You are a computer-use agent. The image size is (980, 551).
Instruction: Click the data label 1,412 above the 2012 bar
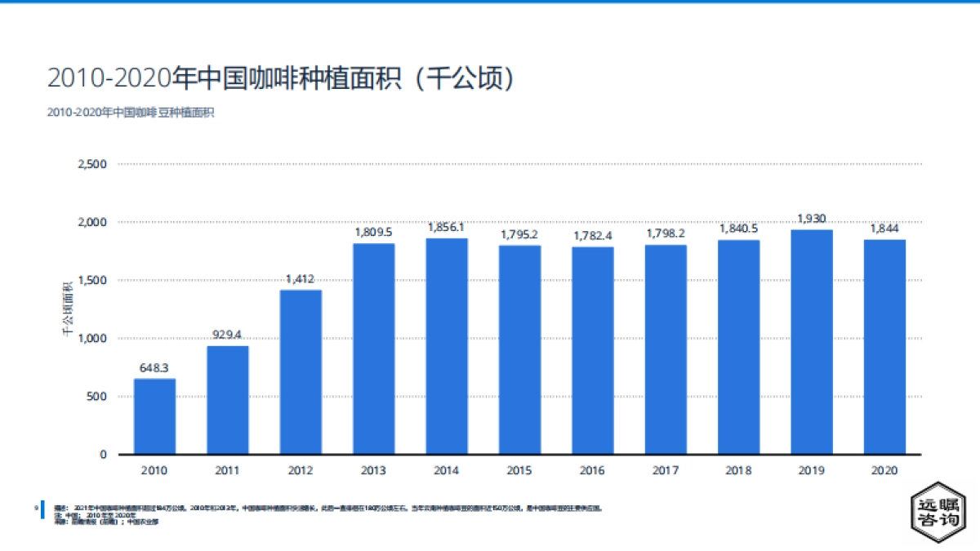pyautogui.click(x=301, y=278)
